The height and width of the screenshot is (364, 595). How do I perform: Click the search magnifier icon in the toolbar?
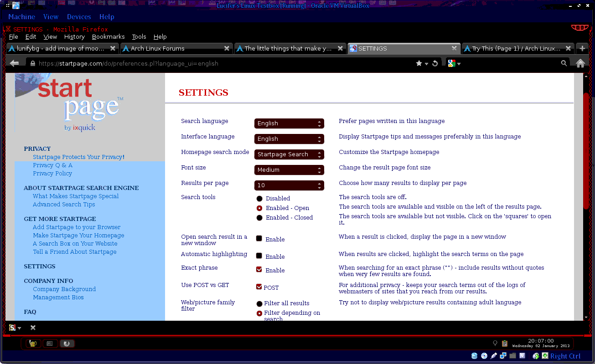click(564, 63)
